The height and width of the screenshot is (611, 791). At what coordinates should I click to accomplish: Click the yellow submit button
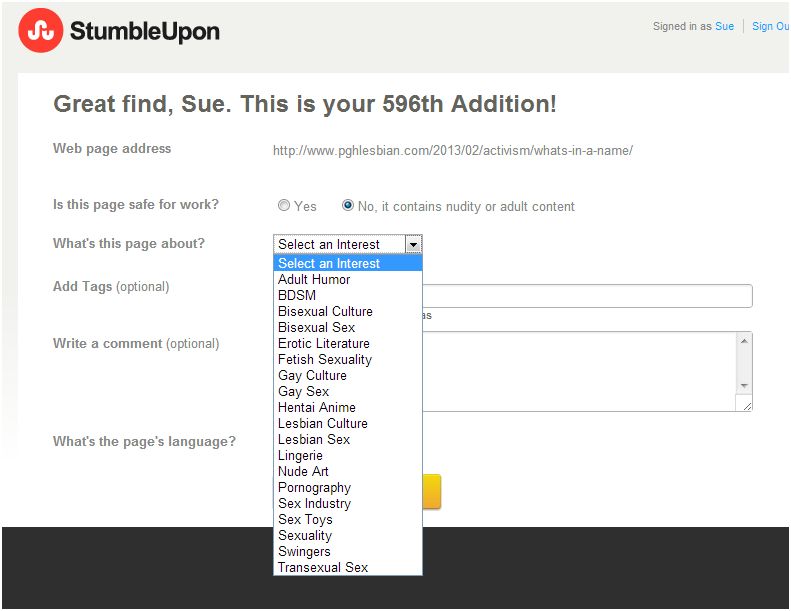click(x=431, y=491)
